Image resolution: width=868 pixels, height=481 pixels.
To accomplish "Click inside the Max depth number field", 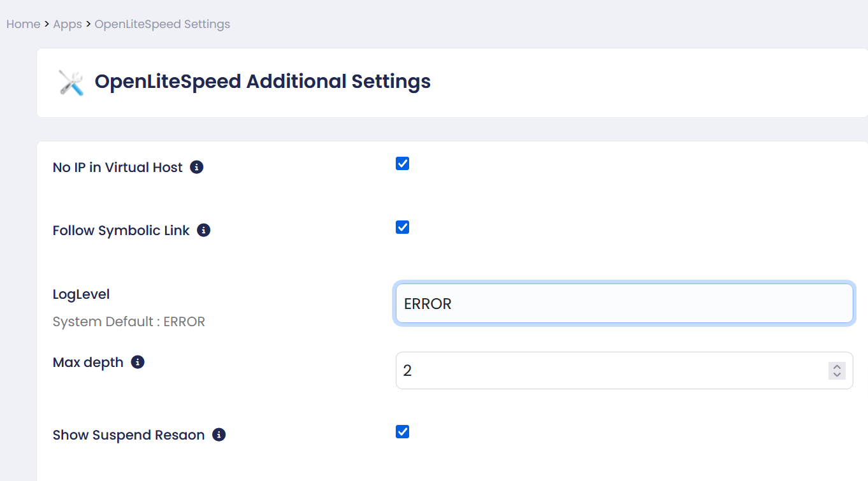I will point(605,370).
